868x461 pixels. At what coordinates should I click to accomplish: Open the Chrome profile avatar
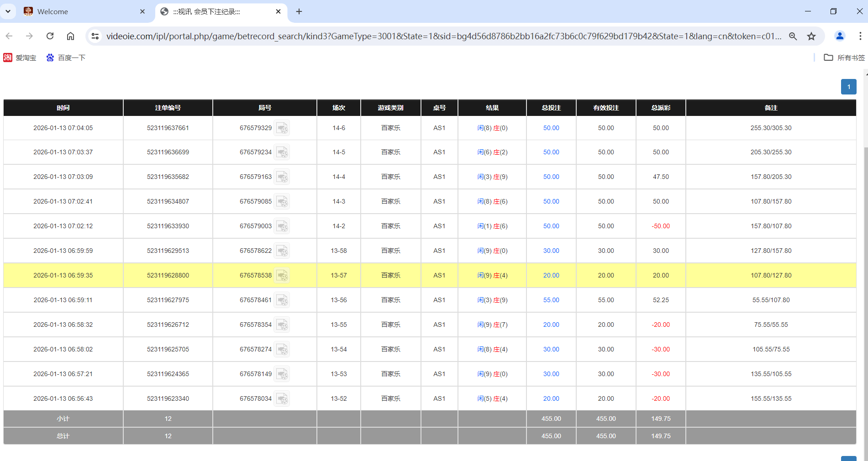coord(840,36)
